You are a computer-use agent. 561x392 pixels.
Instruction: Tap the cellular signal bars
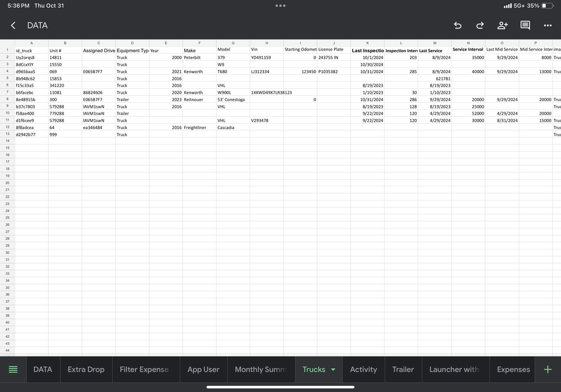click(507, 6)
